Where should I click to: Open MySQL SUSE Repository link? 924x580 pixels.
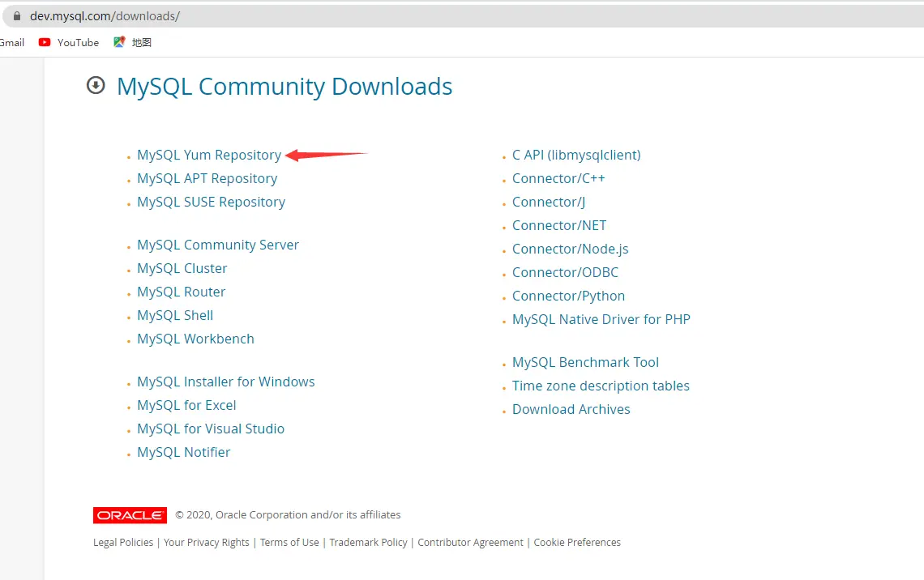click(x=211, y=202)
